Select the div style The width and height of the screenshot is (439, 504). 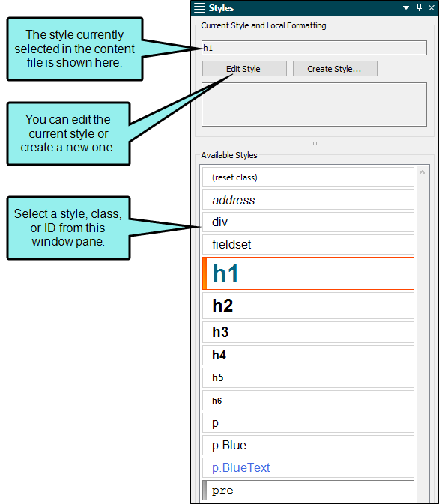click(308, 222)
